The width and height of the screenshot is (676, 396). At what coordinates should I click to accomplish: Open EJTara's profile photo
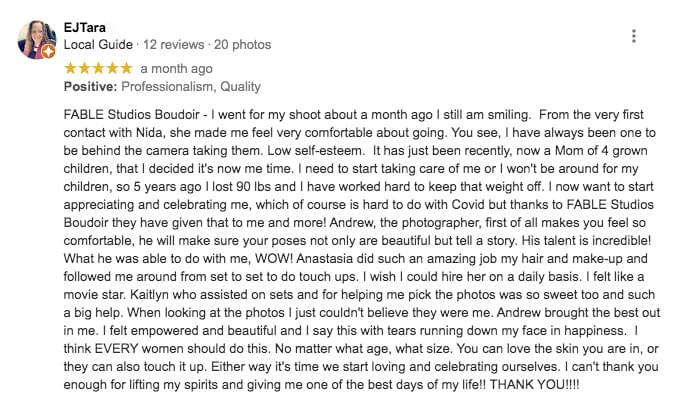[36, 40]
